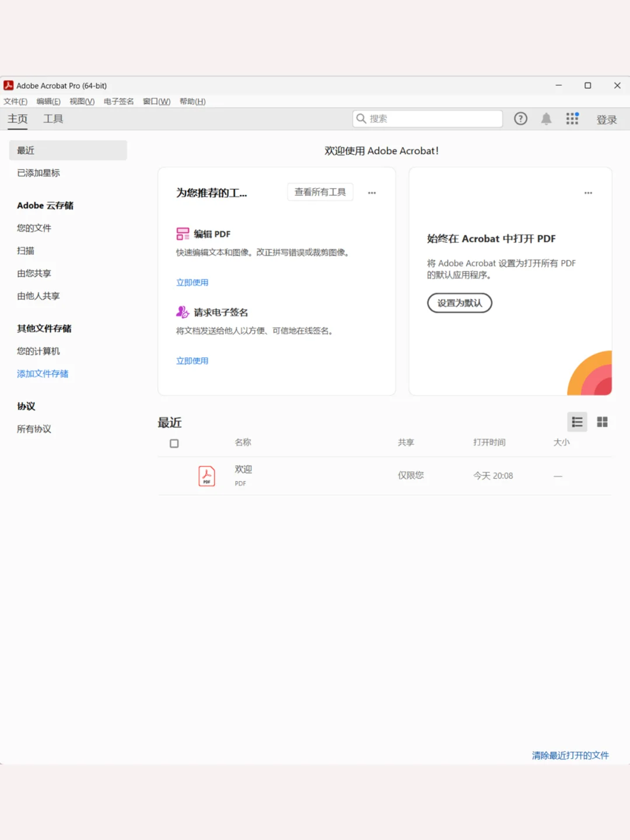Open the overflow menu on the default PDF card
The width and height of the screenshot is (630, 840).
[x=588, y=192]
